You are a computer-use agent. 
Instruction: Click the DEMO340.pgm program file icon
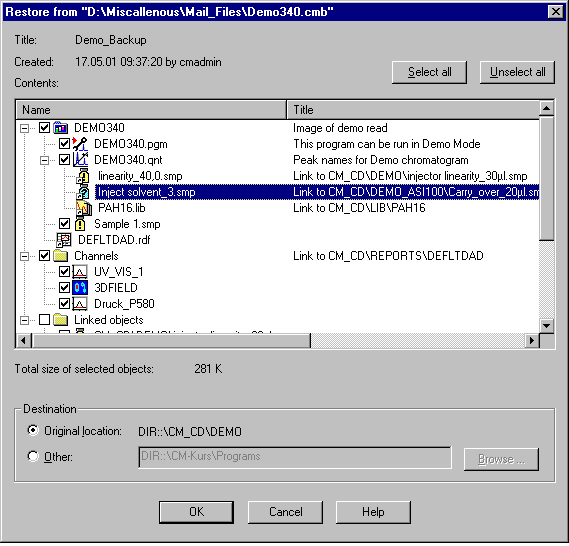(x=80, y=144)
